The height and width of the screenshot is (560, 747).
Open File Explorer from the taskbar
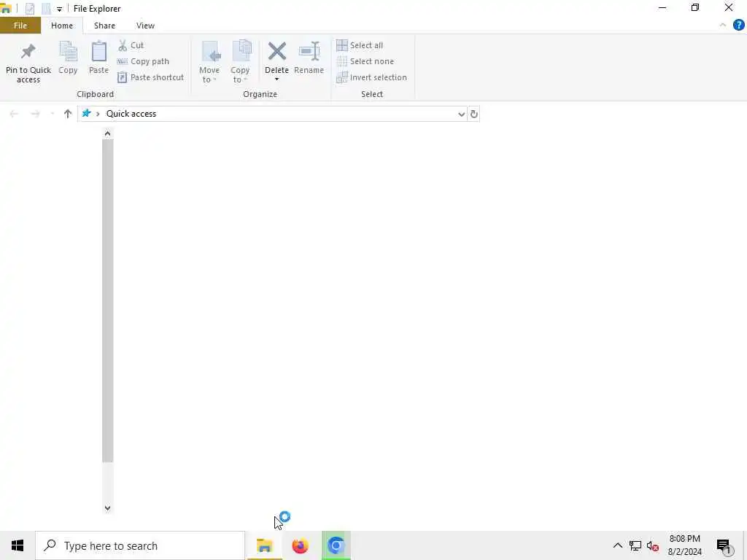click(x=264, y=545)
